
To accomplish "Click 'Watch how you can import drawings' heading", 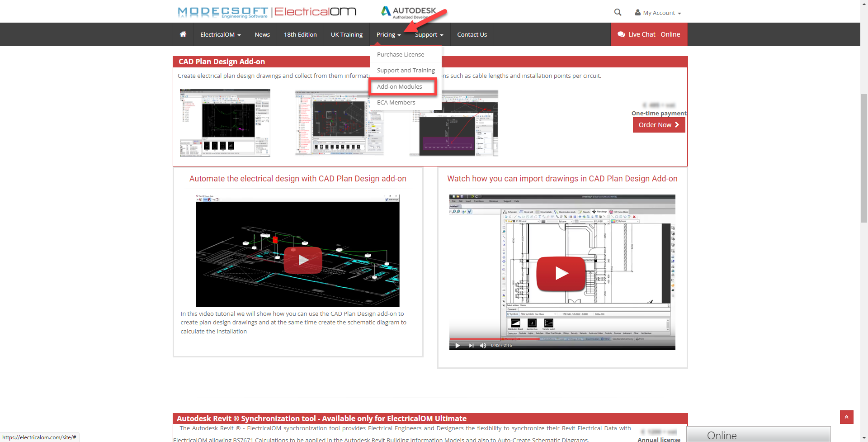I will point(562,179).
